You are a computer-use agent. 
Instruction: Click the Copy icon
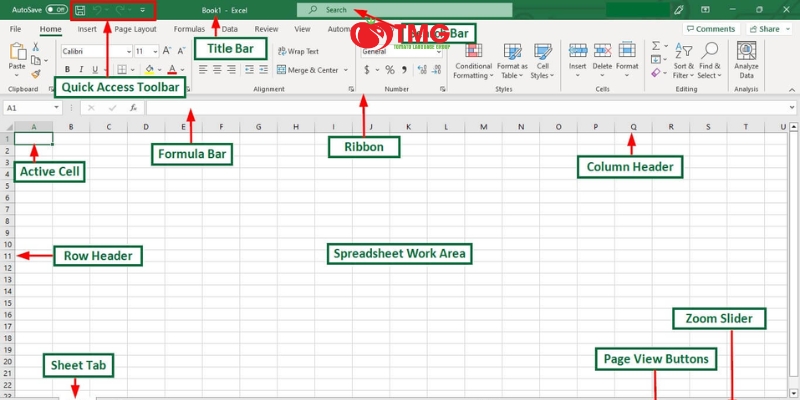[36, 61]
